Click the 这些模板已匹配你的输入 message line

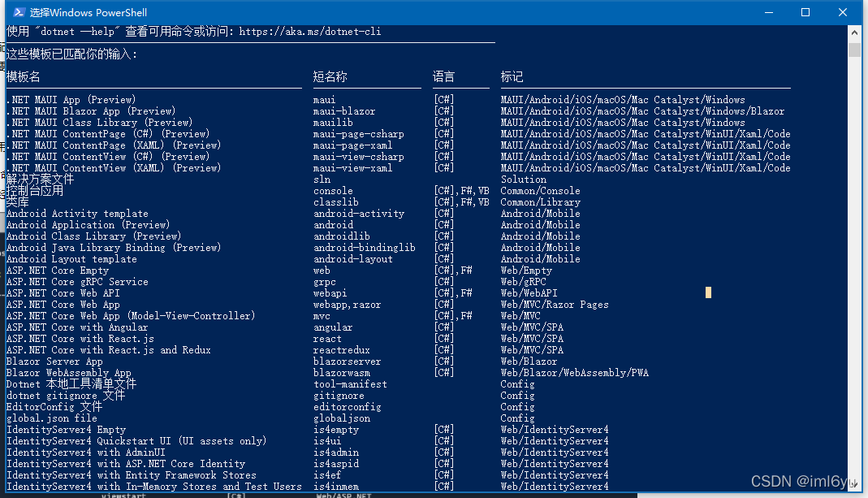[71, 54]
